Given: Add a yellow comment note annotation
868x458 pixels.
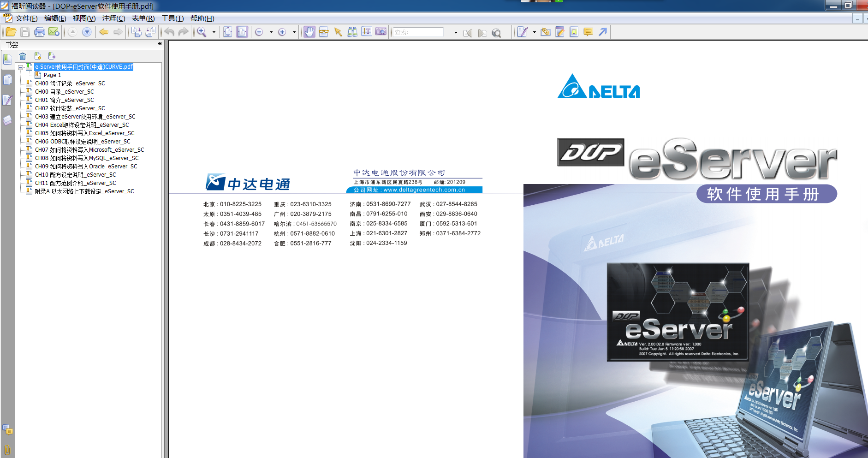Looking at the screenshot, I should pyautogui.click(x=588, y=32).
